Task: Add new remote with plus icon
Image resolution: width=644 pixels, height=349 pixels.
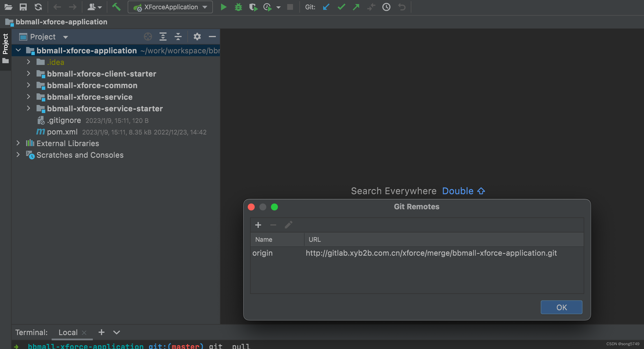Action: (258, 225)
